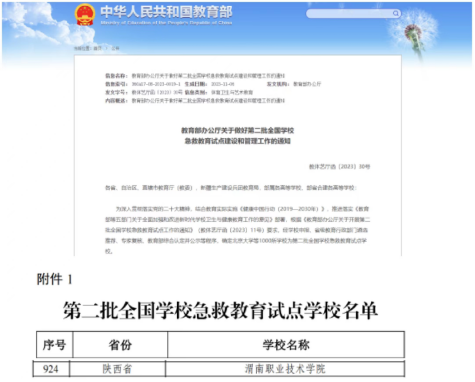Select the 信息名称 row text
This screenshot has height=382, width=475.
[195, 76]
